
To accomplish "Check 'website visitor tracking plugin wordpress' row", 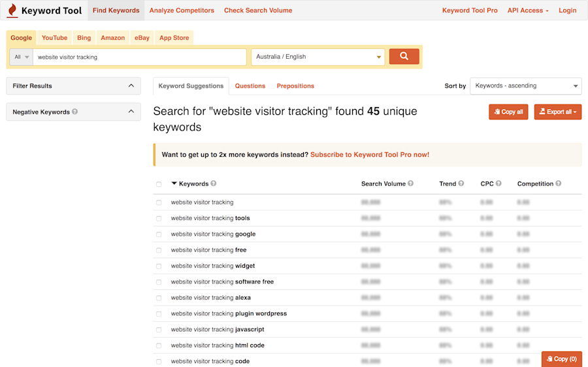I will tap(159, 314).
